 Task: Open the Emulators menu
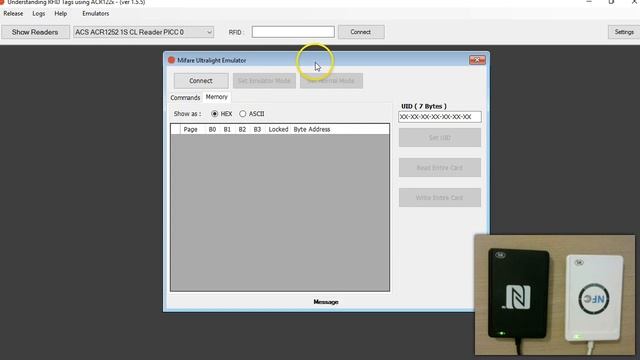(96, 13)
